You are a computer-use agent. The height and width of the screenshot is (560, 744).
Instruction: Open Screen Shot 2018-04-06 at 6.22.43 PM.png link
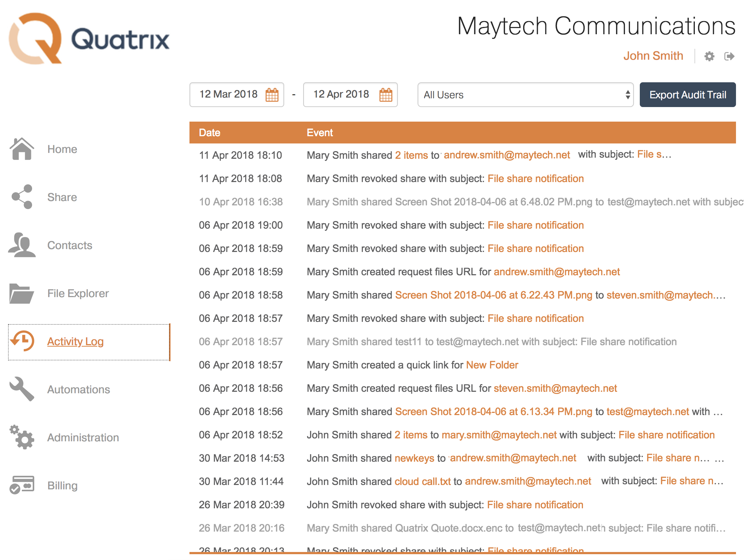pos(494,295)
